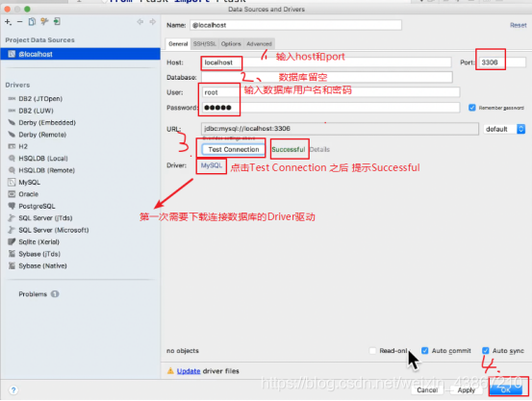Click the Password input field
The height and width of the screenshot is (401, 532).
[x=331, y=108]
